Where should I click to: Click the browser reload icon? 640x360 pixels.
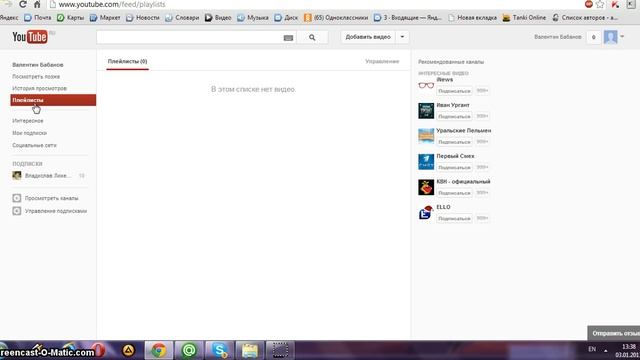22,4
